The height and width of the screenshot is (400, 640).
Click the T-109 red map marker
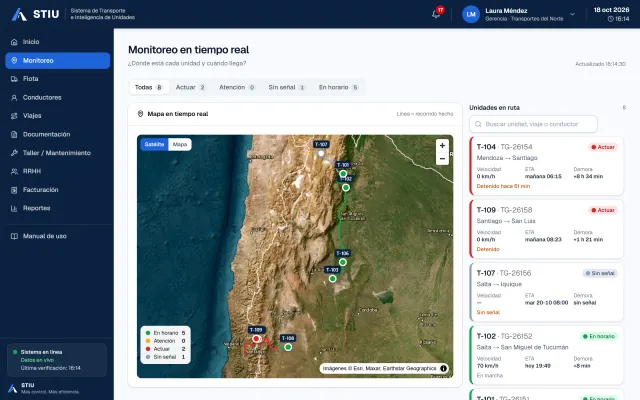tap(256, 339)
